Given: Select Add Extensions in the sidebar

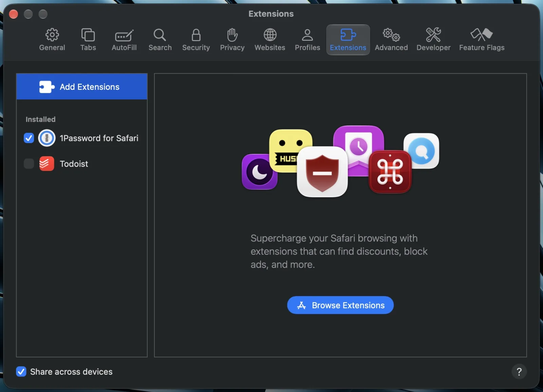Looking at the screenshot, I should click(x=82, y=86).
